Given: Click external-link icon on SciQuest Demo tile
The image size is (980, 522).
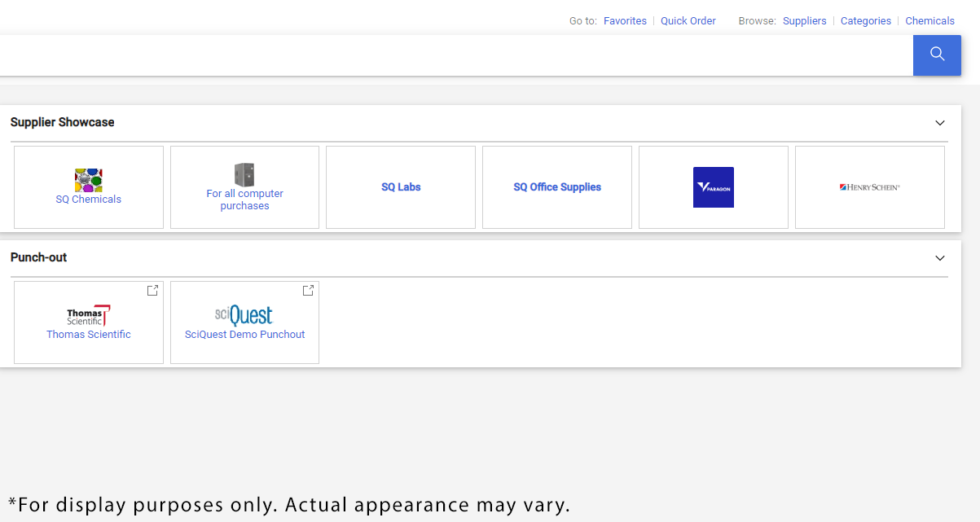Looking at the screenshot, I should pyautogui.click(x=308, y=291).
